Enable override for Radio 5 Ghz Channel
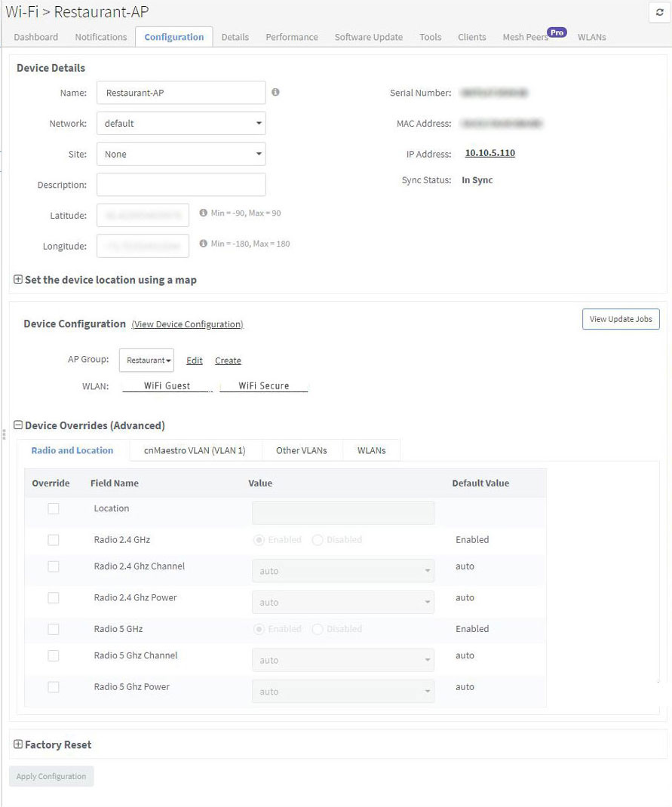This screenshot has width=672, height=807. pyautogui.click(x=54, y=655)
